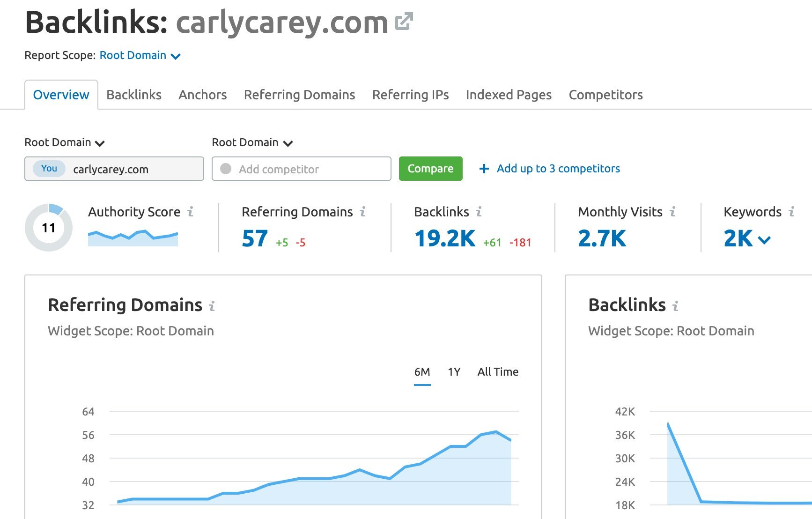The image size is (812, 519).
Task: Click the new referring domains +5 value
Action: pyautogui.click(x=282, y=243)
